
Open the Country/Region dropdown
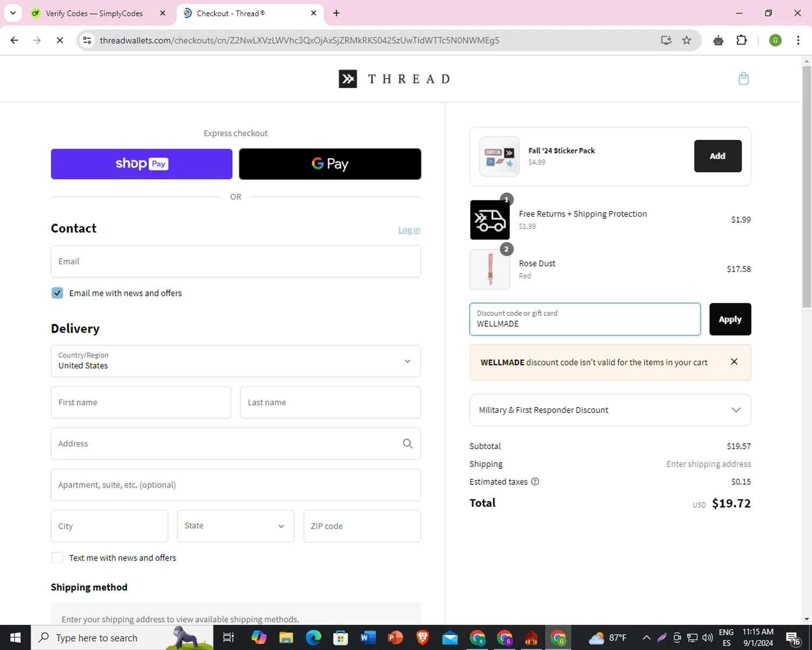[x=235, y=361]
